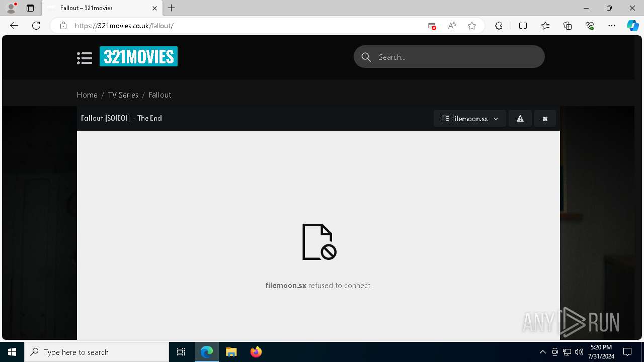Image resolution: width=644 pixels, height=362 pixels.
Task: Refresh the page
Action: pyautogui.click(x=36, y=26)
